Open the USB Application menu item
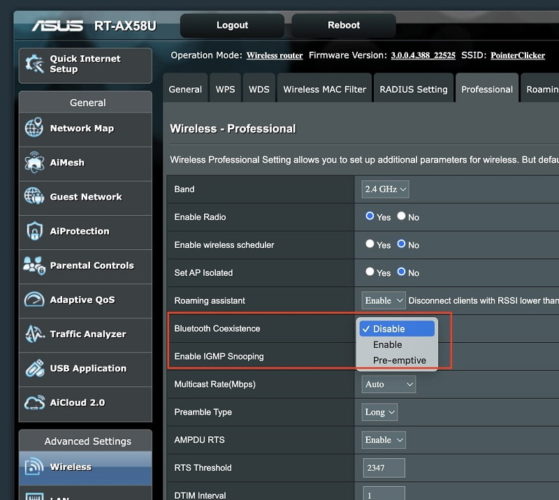The height and width of the screenshot is (500, 559). [x=85, y=368]
